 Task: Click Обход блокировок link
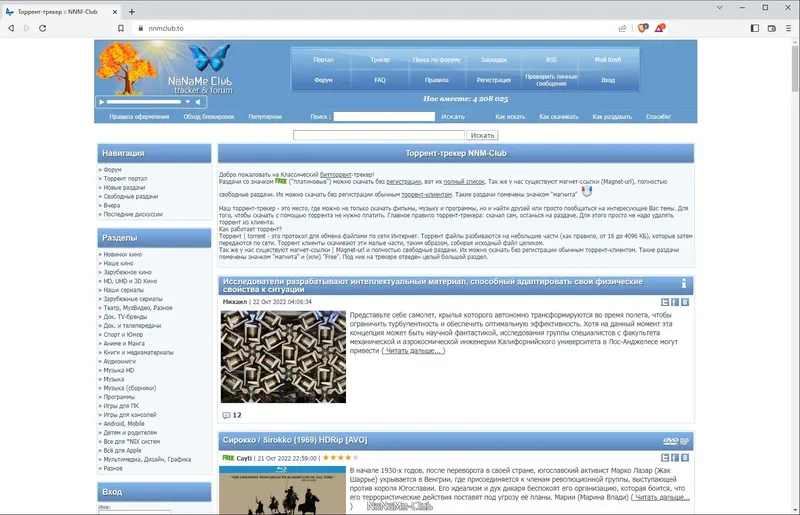pyautogui.click(x=209, y=117)
